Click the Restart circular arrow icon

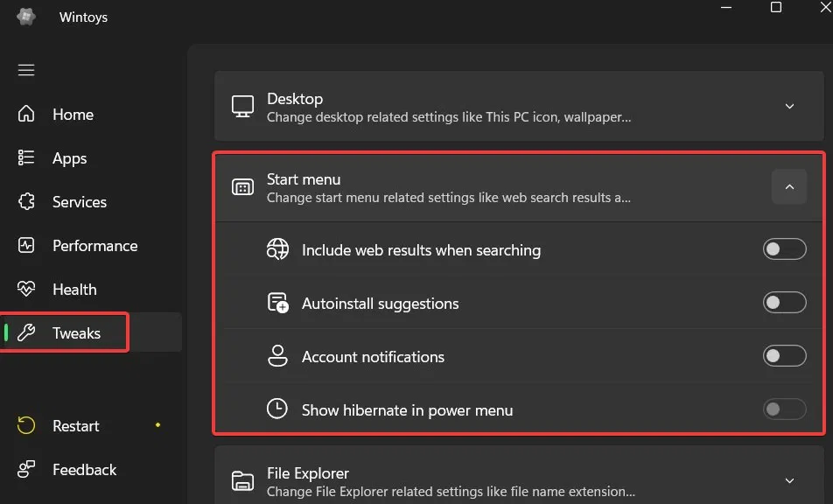26,426
